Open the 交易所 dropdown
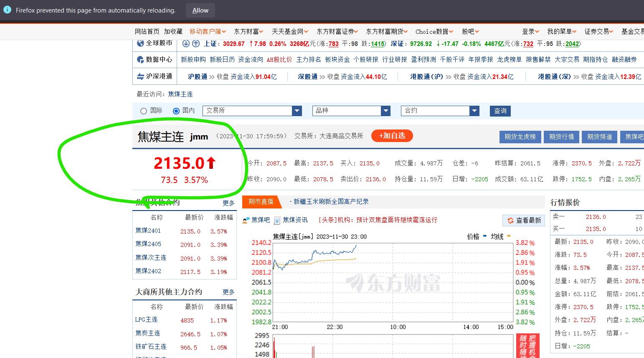Image resolution: width=644 pixels, height=358 pixels. pyautogui.click(x=252, y=111)
